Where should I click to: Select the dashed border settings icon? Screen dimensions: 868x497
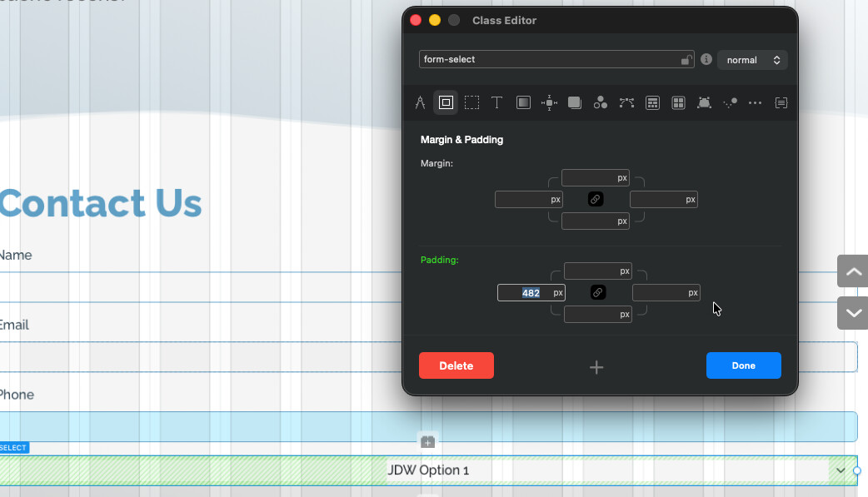pos(471,103)
